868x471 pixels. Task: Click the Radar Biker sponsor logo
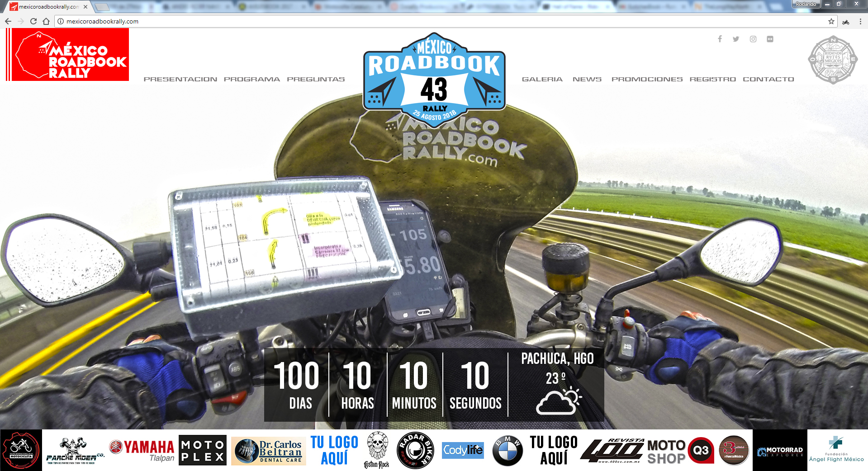point(415,450)
